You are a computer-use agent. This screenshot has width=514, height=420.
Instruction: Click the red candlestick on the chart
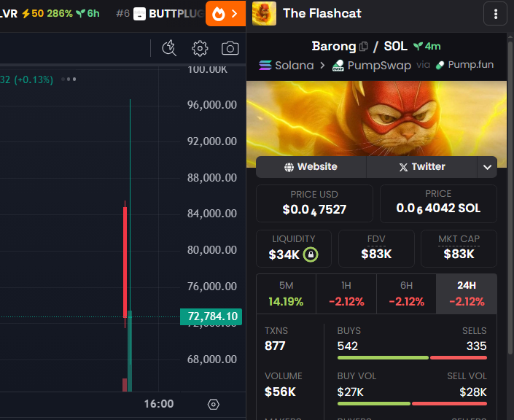125,262
